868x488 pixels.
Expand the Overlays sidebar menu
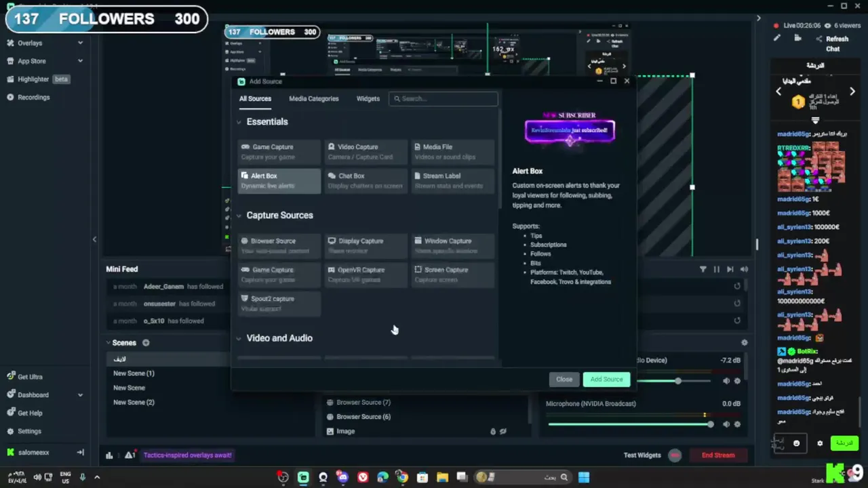click(x=80, y=43)
